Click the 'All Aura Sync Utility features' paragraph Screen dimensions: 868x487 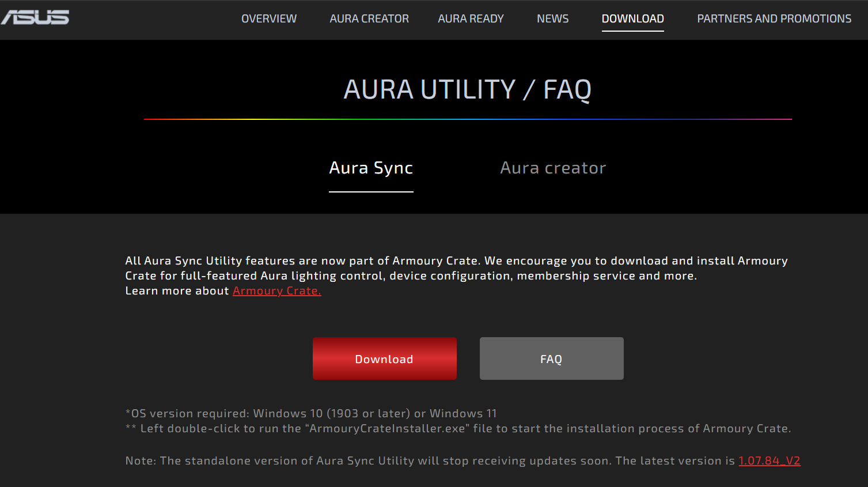click(456, 275)
